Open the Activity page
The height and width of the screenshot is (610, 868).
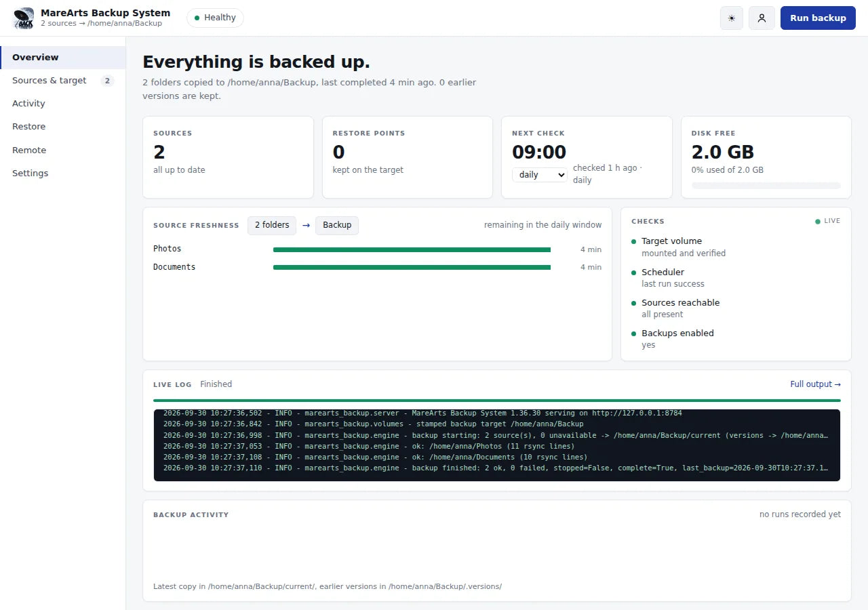coord(63,104)
